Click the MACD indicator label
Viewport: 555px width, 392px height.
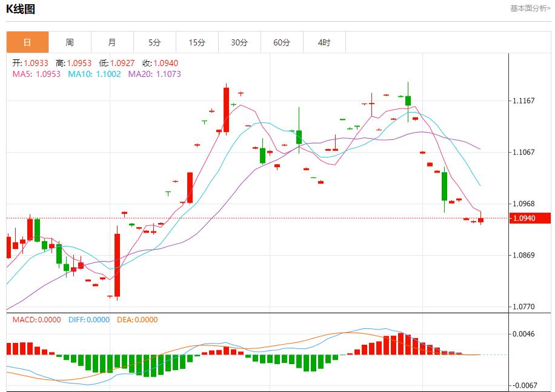36,319
